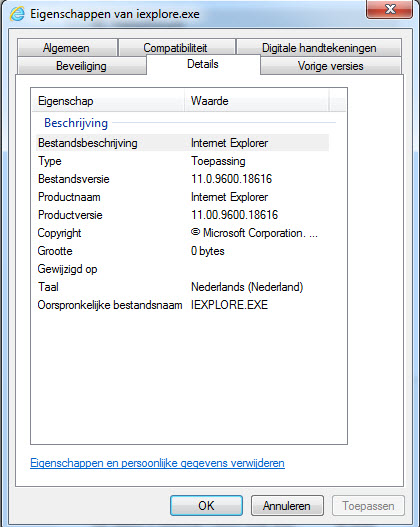Viewport: 420px width, 527px height.
Task: Select the Bestandsversie row
Action: [182, 179]
